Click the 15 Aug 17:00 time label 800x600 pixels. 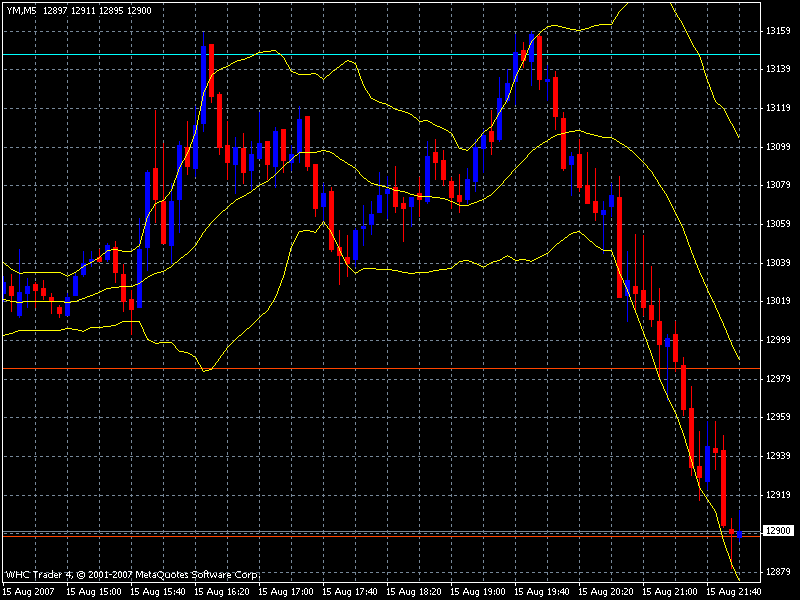click(x=286, y=591)
